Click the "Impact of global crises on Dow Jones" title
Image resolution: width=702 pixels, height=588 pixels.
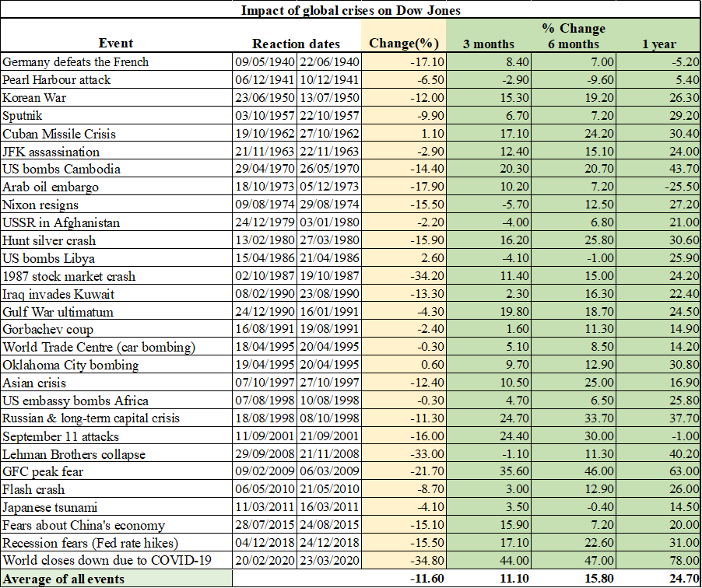[350, 10]
